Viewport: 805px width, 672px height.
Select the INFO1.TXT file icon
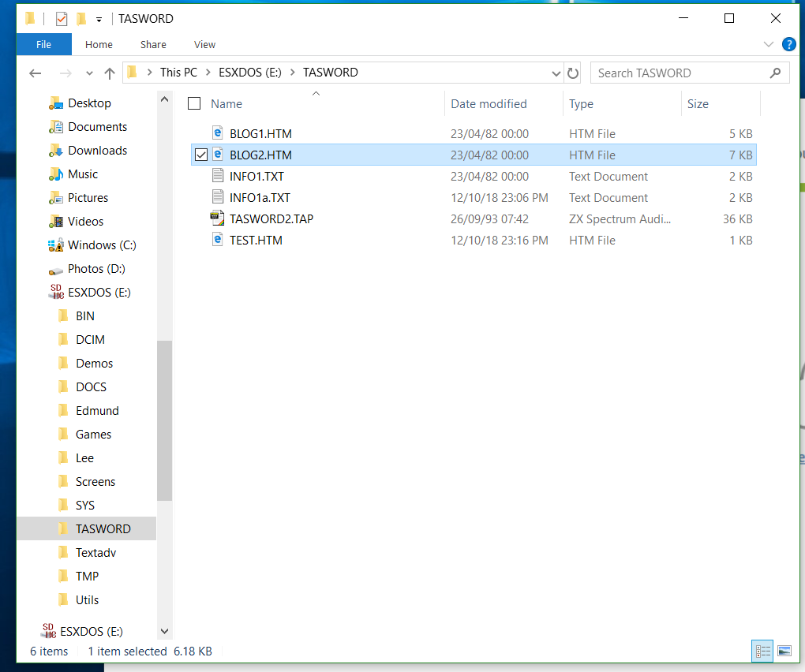coord(218,175)
